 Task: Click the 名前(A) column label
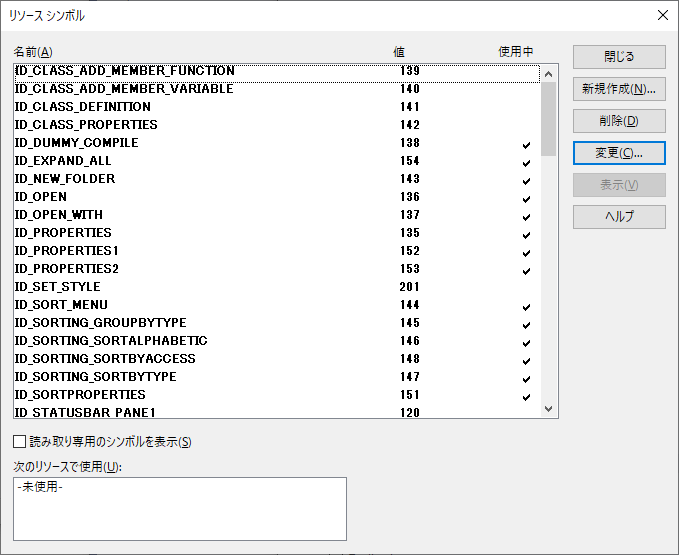pos(33,52)
